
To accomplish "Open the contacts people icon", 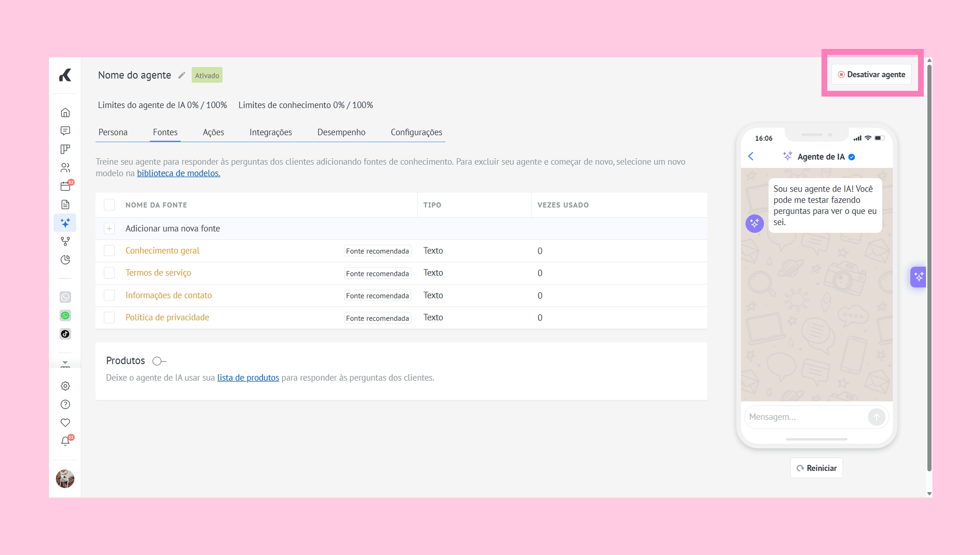I will pyautogui.click(x=65, y=168).
